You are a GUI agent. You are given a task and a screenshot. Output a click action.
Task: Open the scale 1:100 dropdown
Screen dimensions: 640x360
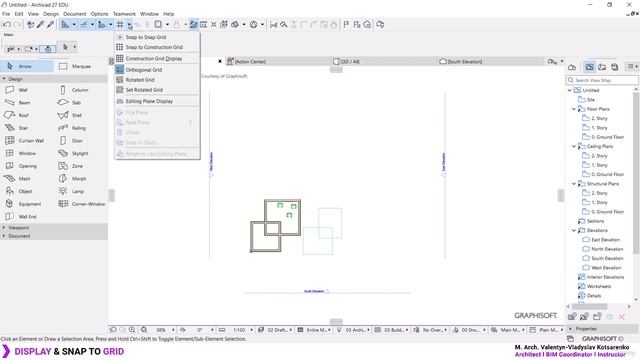coord(251,329)
